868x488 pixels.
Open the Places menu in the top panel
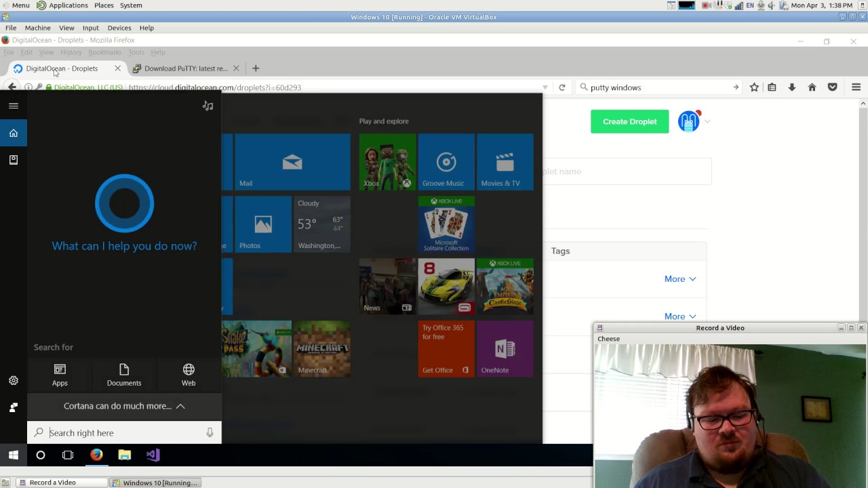pos(104,5)
